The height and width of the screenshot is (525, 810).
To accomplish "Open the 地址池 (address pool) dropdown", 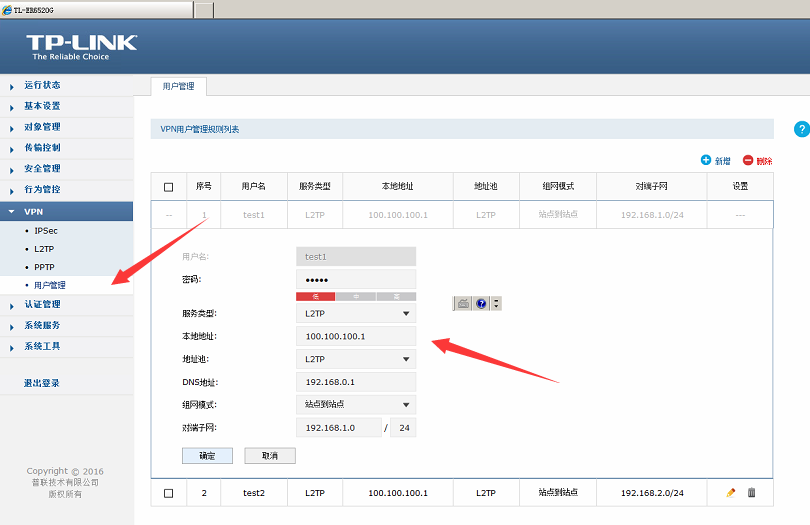I will 356,359.
